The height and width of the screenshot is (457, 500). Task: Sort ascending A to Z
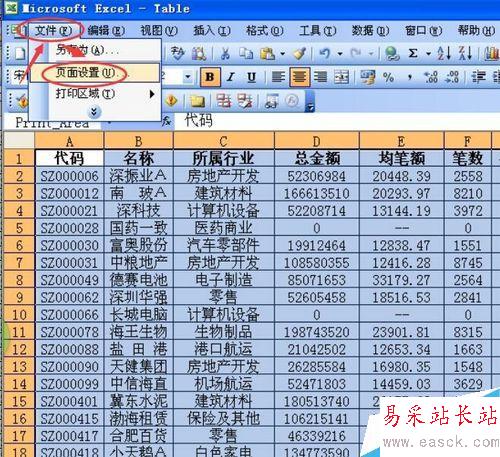pos(444,53)
